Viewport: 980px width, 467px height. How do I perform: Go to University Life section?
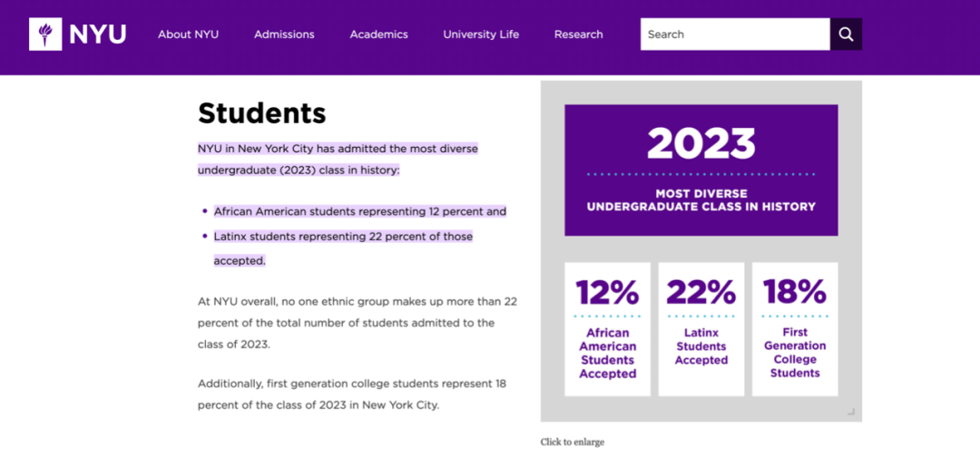481,34
